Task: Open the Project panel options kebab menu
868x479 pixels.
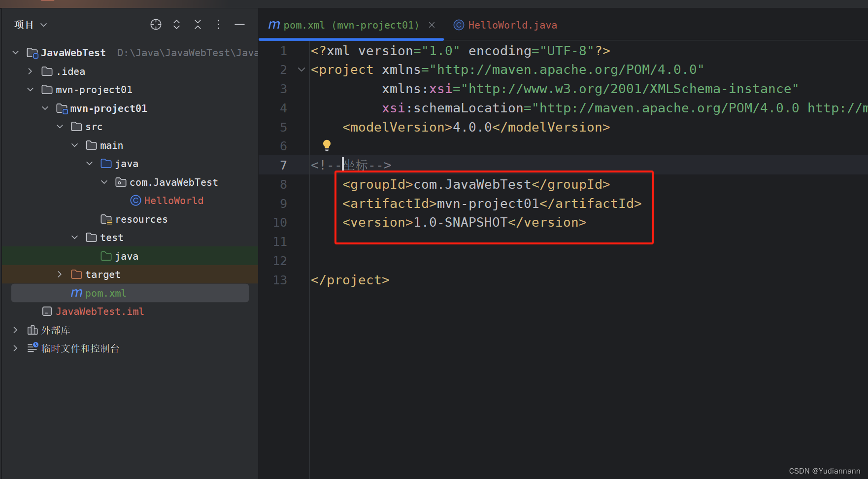Action: pyautogui.click(x=218, y=24)
